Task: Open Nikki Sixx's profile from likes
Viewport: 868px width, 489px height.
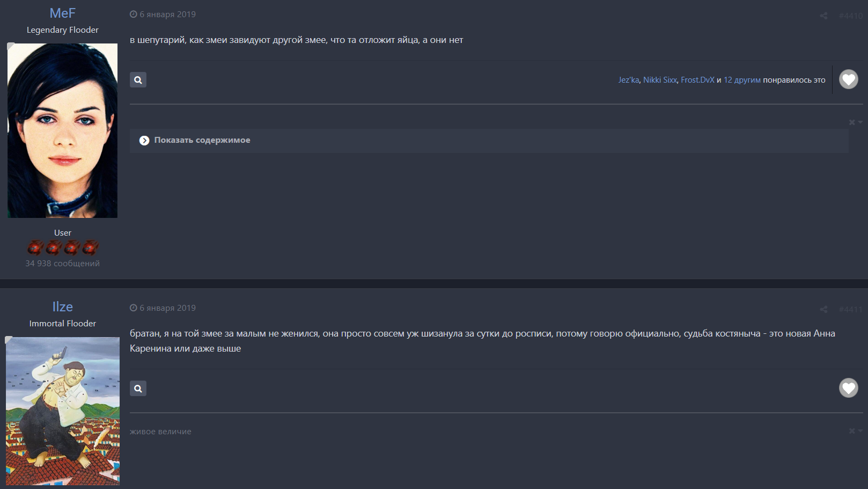Action: point(660,80)
